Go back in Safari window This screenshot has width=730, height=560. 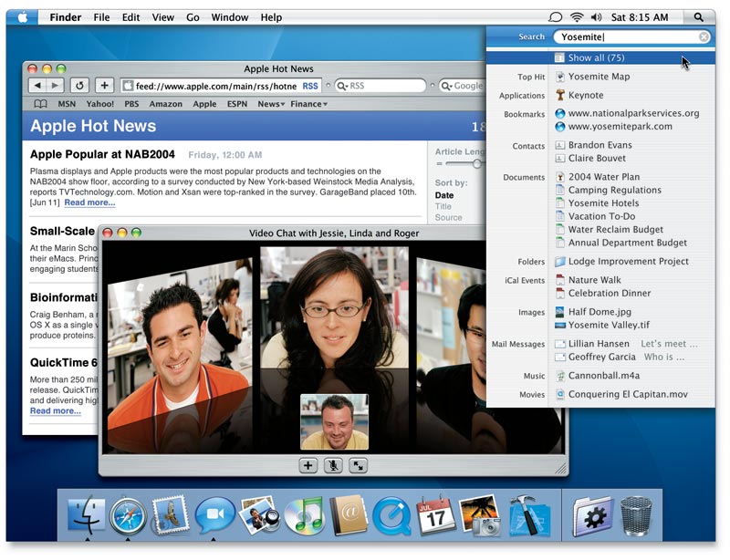point(37,86)
